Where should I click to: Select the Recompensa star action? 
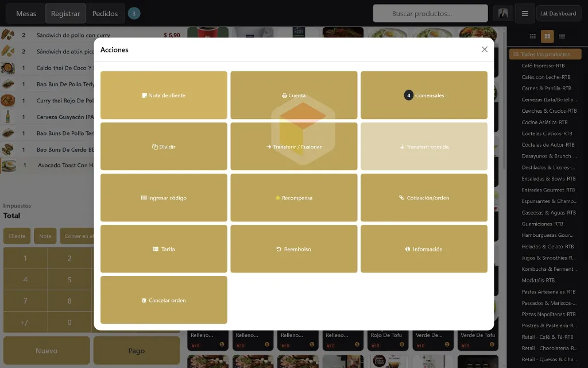[294, 198]
